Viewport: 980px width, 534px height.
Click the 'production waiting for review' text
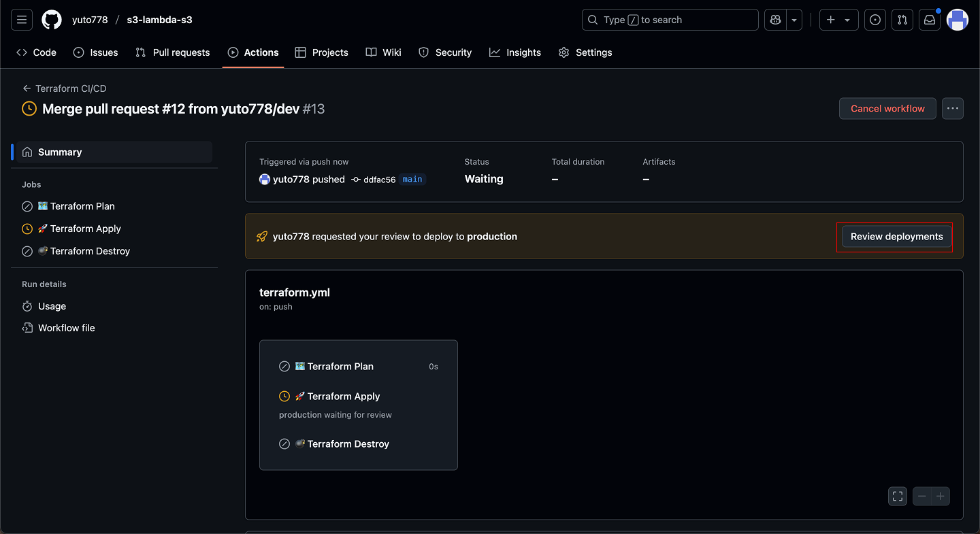pyautogui.click(x=336, y=415)
